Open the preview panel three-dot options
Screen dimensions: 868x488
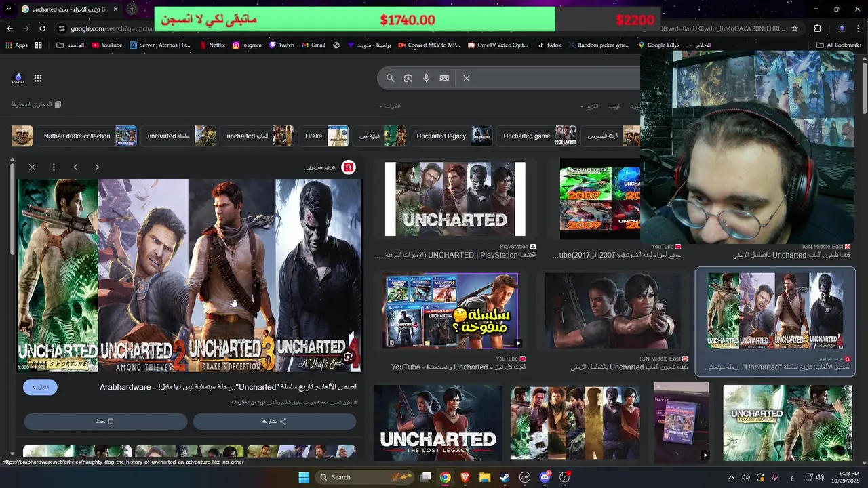pos(54,167)
